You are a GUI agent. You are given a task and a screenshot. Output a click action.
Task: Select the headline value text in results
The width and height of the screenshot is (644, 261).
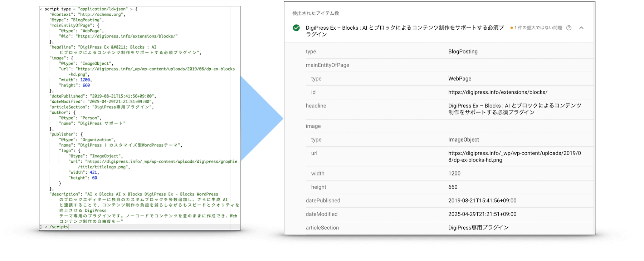tap(514, 109)
